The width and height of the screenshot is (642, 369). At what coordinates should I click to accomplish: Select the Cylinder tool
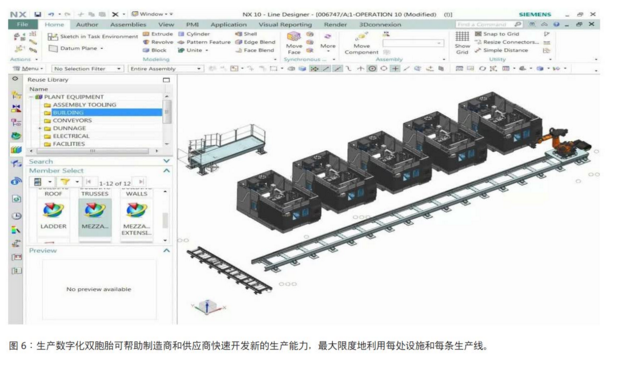[x=194, y=34]
